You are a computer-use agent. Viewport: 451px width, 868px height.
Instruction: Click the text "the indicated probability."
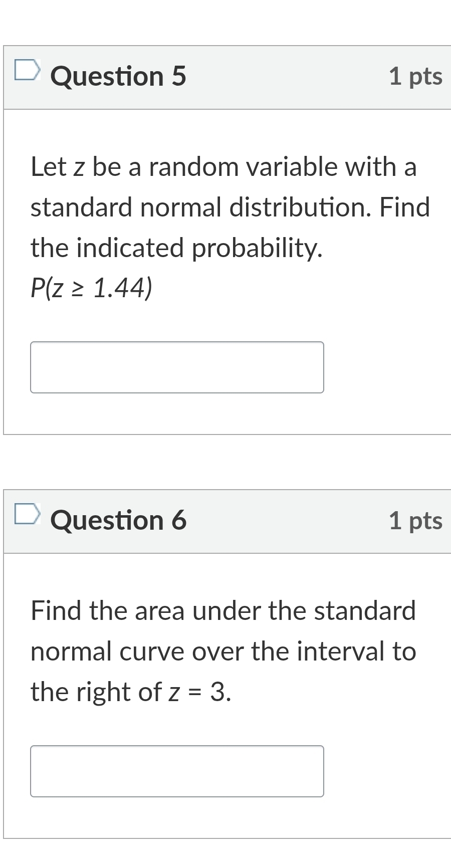pyautogui.click(x=176, y=248)
